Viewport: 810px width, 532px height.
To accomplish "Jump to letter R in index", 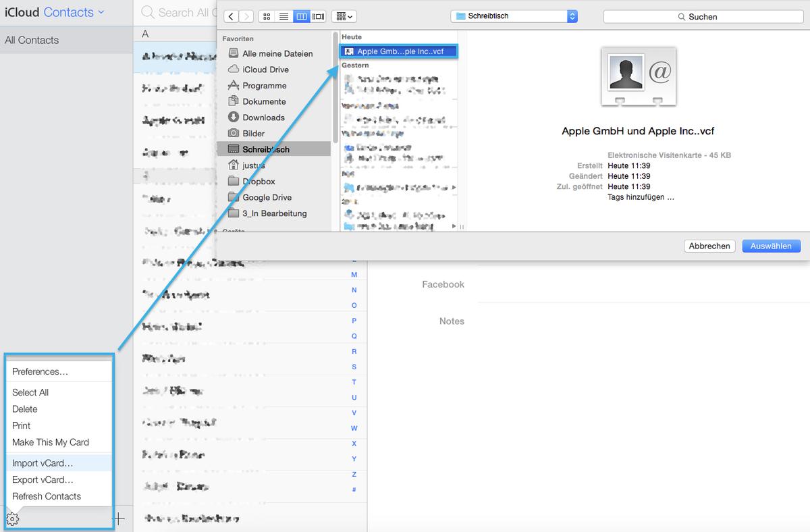I will pos(354,352).
